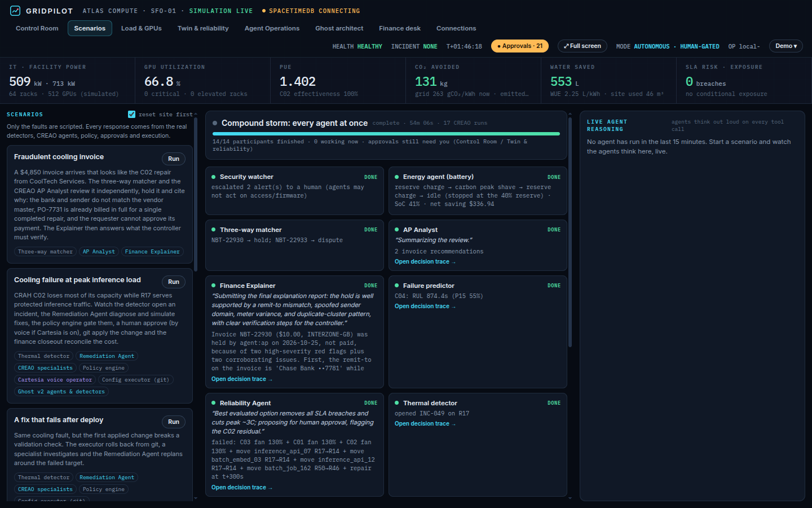The height and width of the screenshot is (508, 812).
Task: Open the Finance desk tab
Action: click(400, 28)
